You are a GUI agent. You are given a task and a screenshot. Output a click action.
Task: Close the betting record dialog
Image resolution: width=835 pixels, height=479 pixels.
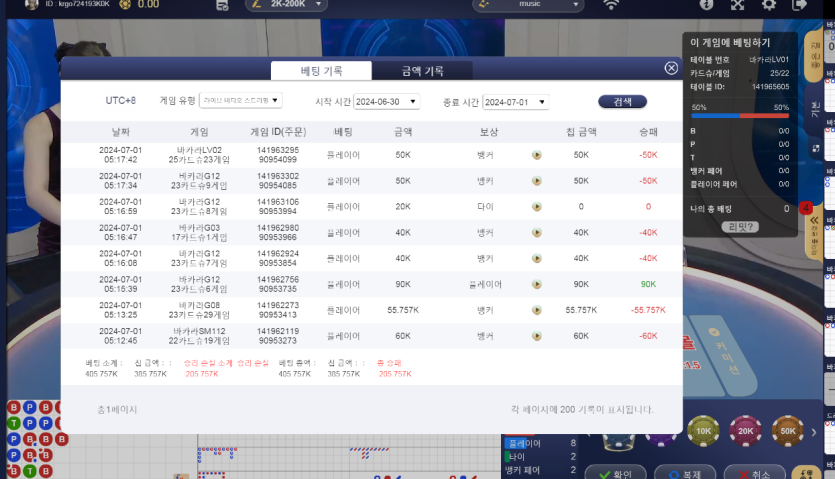(x=671, y=68)
